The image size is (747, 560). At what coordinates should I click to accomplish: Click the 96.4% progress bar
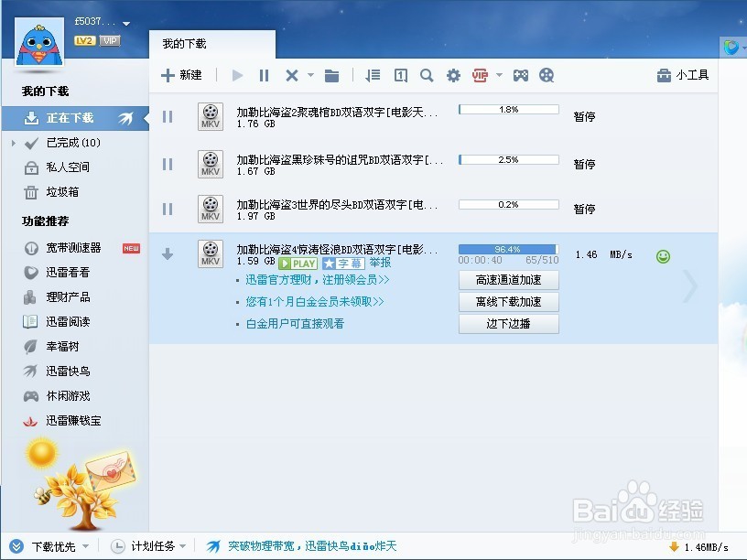point(509,250)
